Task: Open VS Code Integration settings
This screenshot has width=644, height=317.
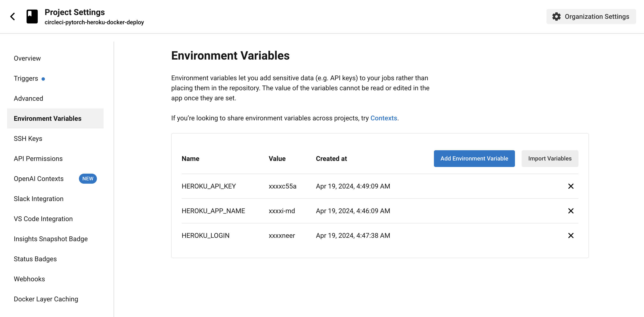Action: coord(43,218)
